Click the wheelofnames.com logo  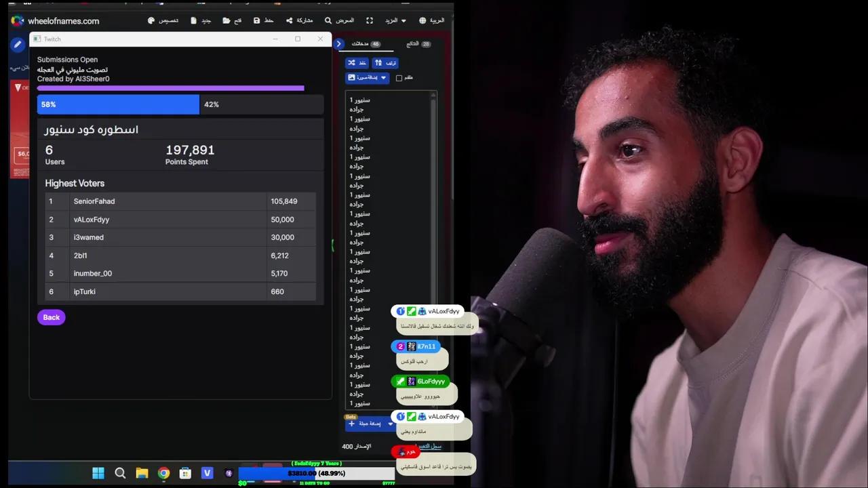click(x=56, y=21)
